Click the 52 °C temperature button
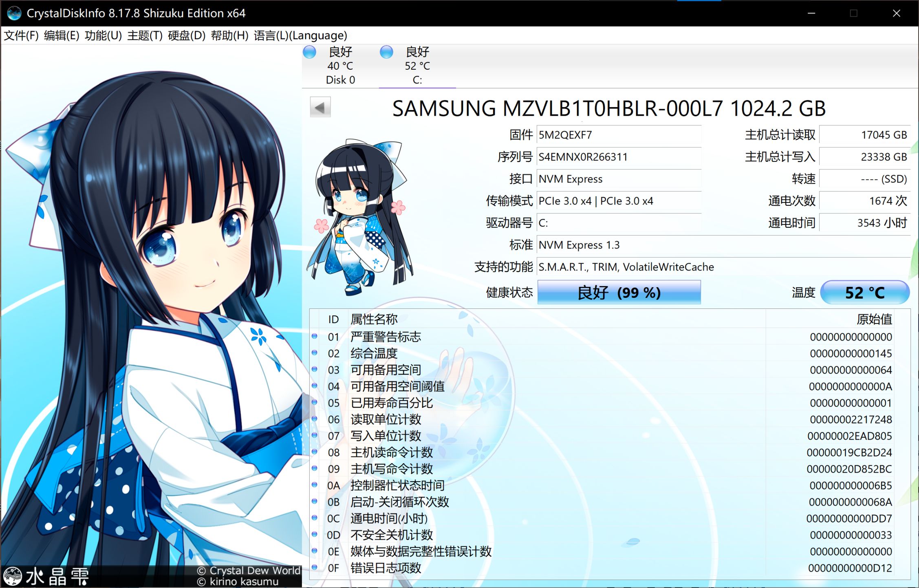Image resolution: width=919 pixels, height=588 pixels. click(864, 292)
